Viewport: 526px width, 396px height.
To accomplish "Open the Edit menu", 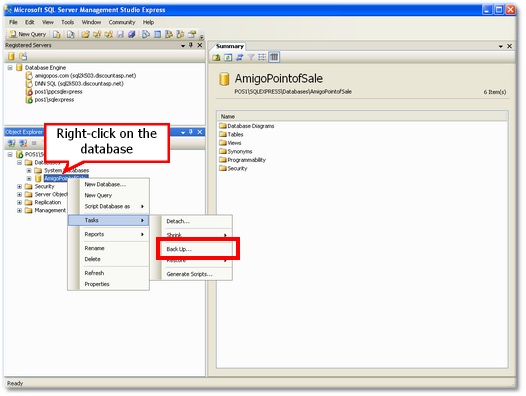I will point(30,22).
